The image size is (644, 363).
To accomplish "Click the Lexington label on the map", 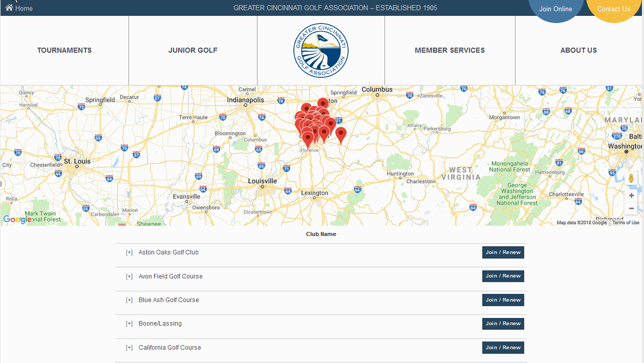I will [315, 193].
